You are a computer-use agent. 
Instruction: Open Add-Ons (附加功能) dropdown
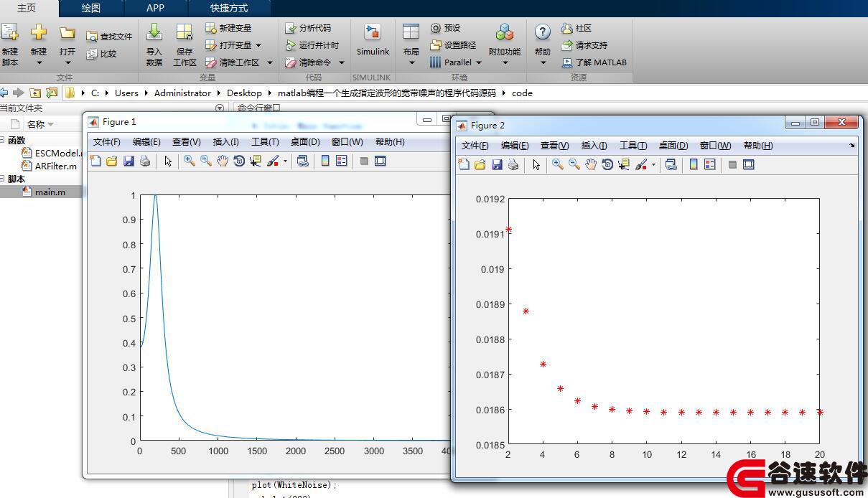(x=505, y=44)
